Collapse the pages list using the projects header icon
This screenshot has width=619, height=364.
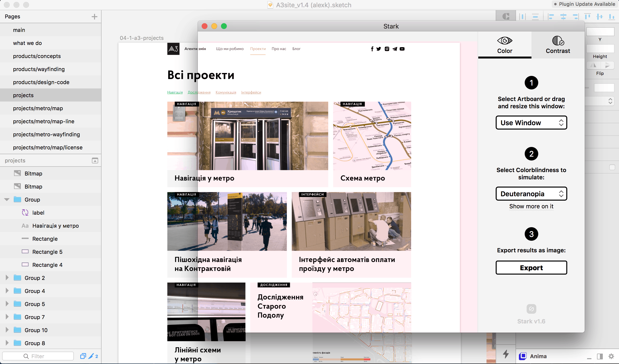coord(95,160)
